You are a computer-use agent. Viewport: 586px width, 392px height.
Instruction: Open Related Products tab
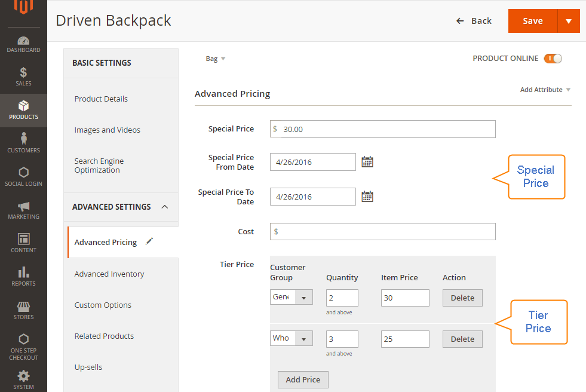(104, 336)
